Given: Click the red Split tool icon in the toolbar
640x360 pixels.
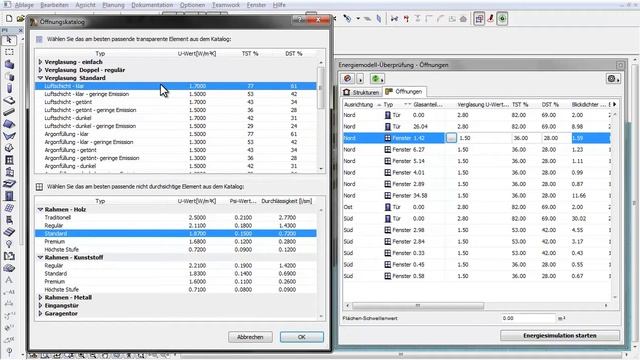Looking at the screenshot, I should [406, 18].
